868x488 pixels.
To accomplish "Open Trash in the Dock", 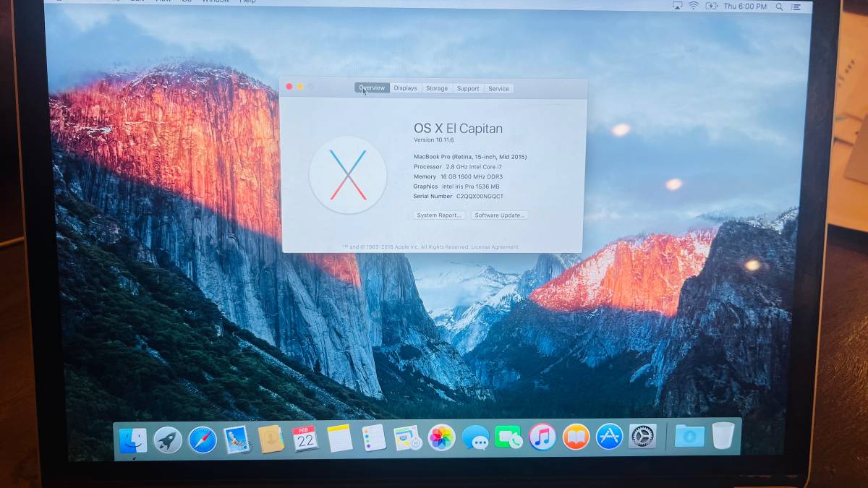I will tap(723, 435).
